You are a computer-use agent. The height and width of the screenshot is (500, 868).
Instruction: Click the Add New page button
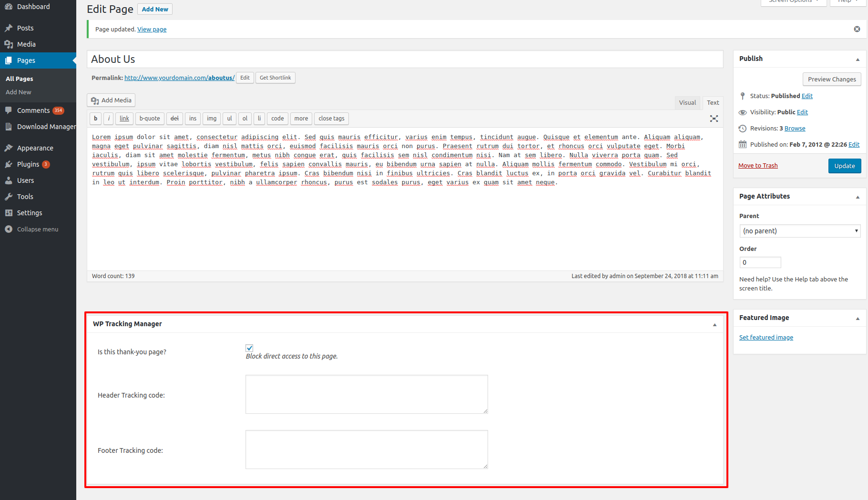(x=155, y=9)
